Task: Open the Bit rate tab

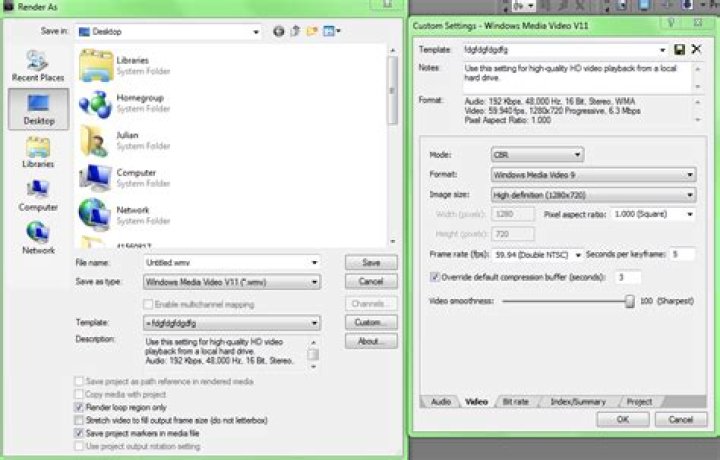Action: point(514,401)
